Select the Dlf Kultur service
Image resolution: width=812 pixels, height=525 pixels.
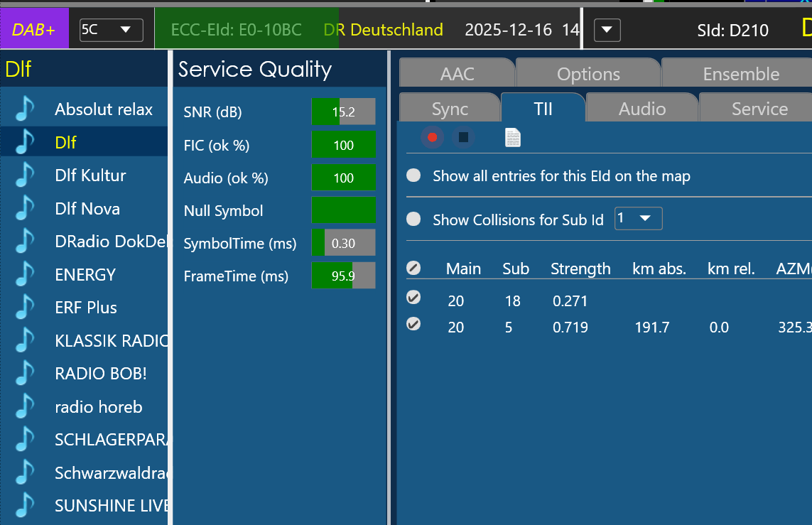click(x=90, y=175)
